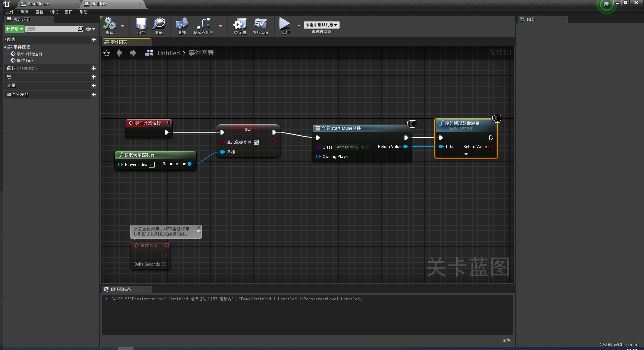Click search magnifier icon in My Blueprint
This screenshot has width=644, height=350.
click(80, 29)
